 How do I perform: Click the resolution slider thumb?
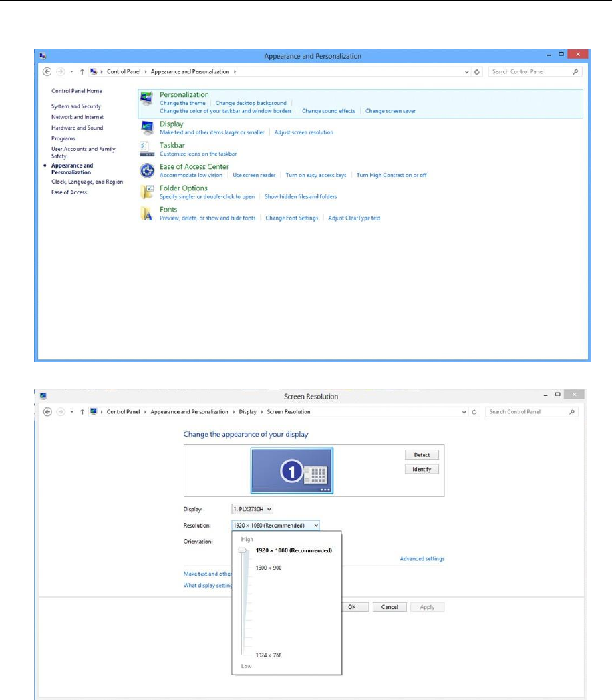tap(243, 550)
